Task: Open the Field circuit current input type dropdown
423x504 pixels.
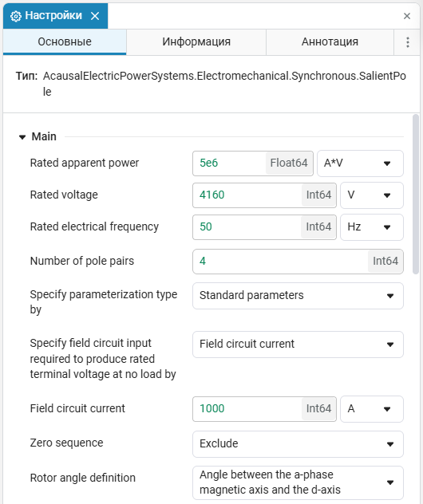Action: [x=298, y=345]
